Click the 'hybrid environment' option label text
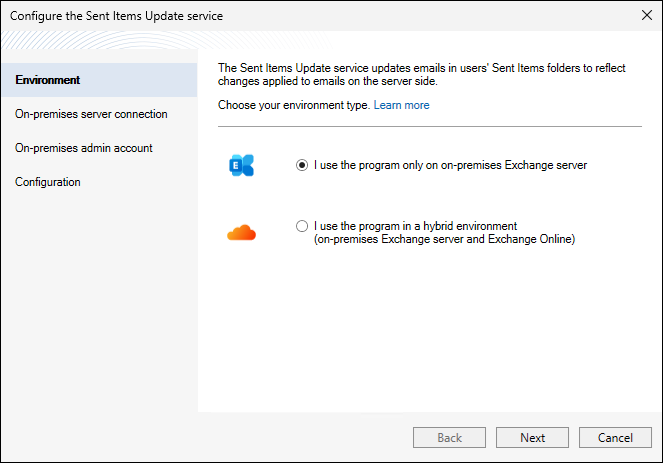Image resolution: width=663 pixels, height=463 pixels. tap(414, 227)
